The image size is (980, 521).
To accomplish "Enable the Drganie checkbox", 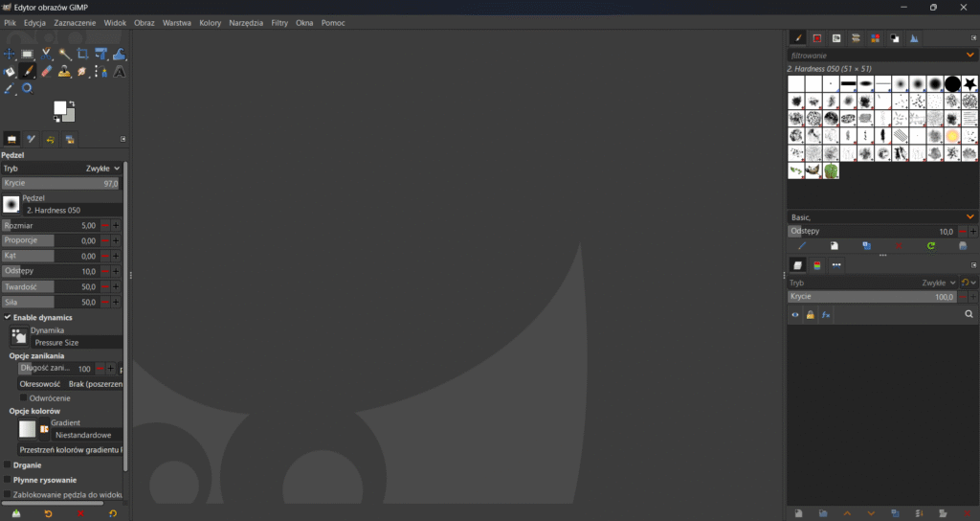I will (8, 465).
